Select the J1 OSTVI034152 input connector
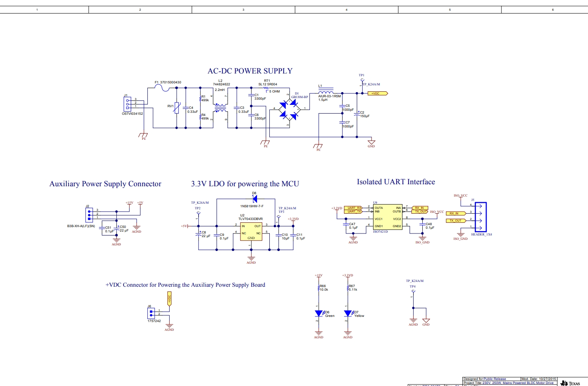Image resolution: width=588 pixels, height=386 pixels. click(128, 104)
